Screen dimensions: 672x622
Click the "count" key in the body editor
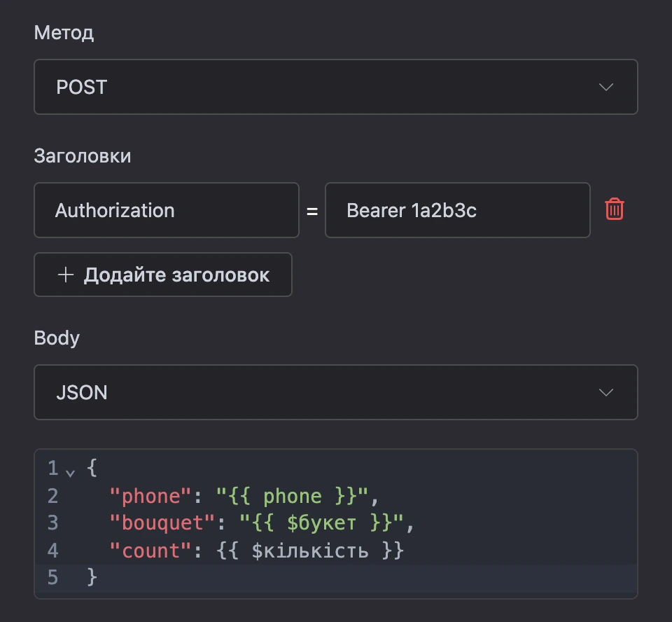pyautogui.click(x=150, y=551)
